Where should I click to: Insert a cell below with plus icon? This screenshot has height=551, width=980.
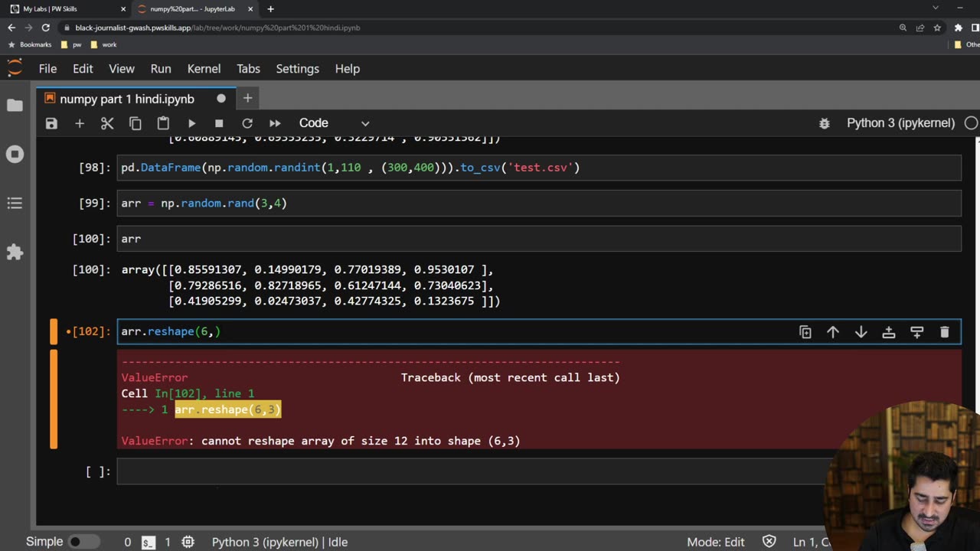(x=80, y=123)
